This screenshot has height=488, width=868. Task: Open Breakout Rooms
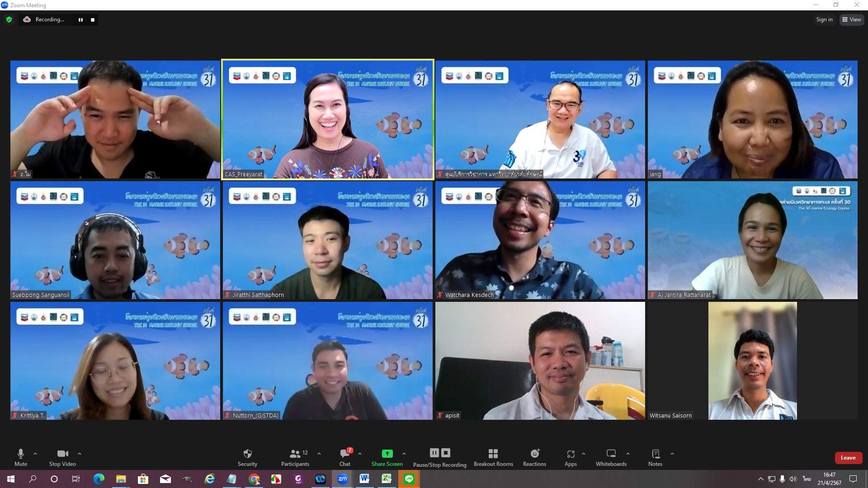pos(493,457)
